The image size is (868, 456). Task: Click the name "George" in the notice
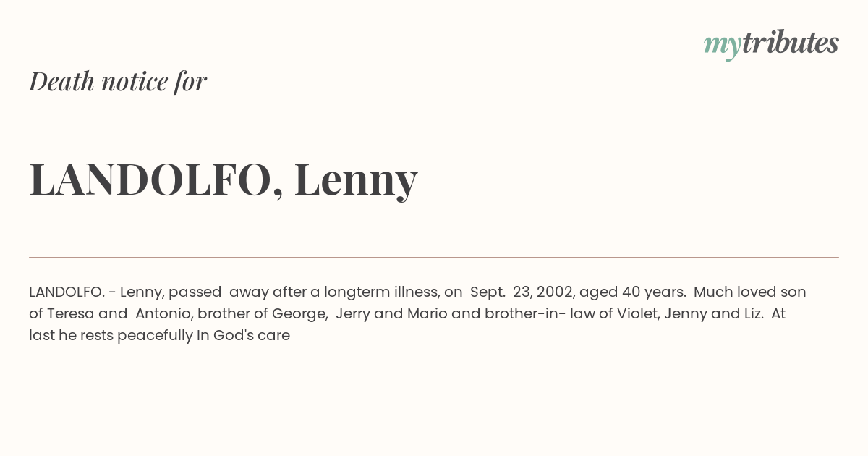[298, 313]
